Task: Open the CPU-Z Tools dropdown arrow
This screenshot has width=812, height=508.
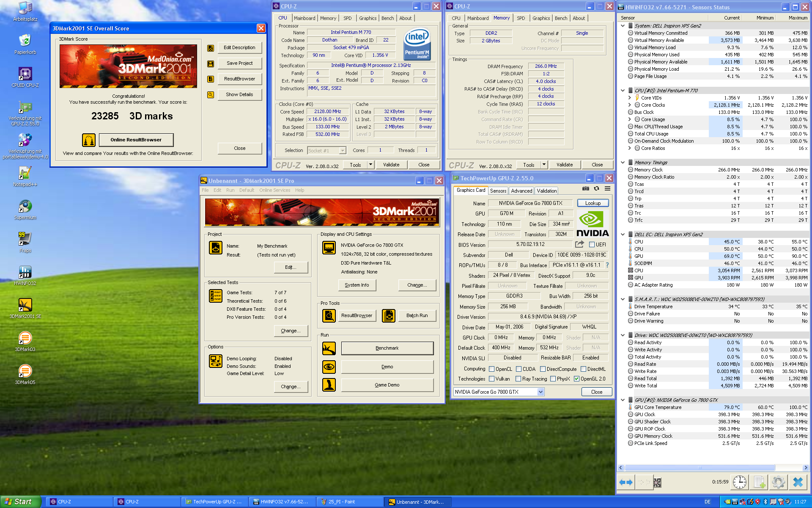Action: tap(370, 165)
